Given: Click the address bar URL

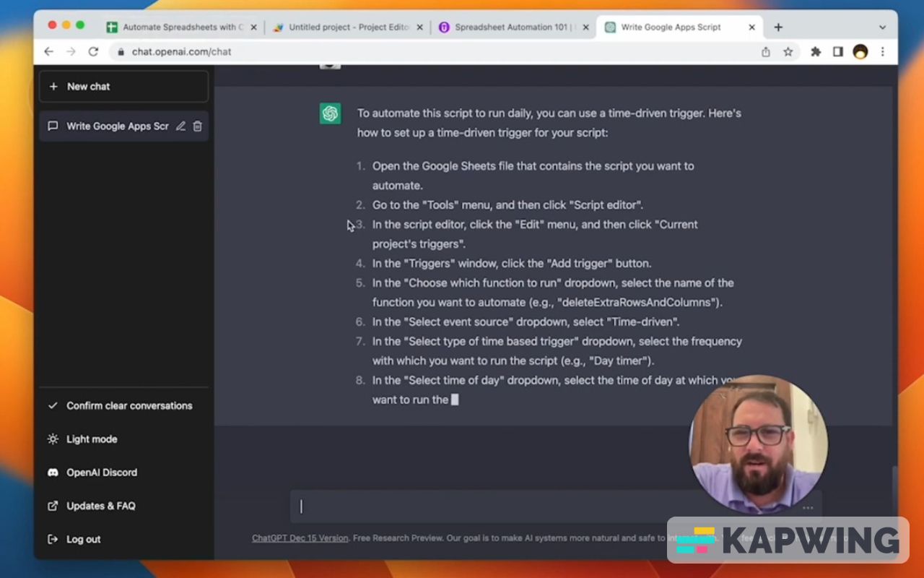Looking at the screenshot, I should [181, 52].
